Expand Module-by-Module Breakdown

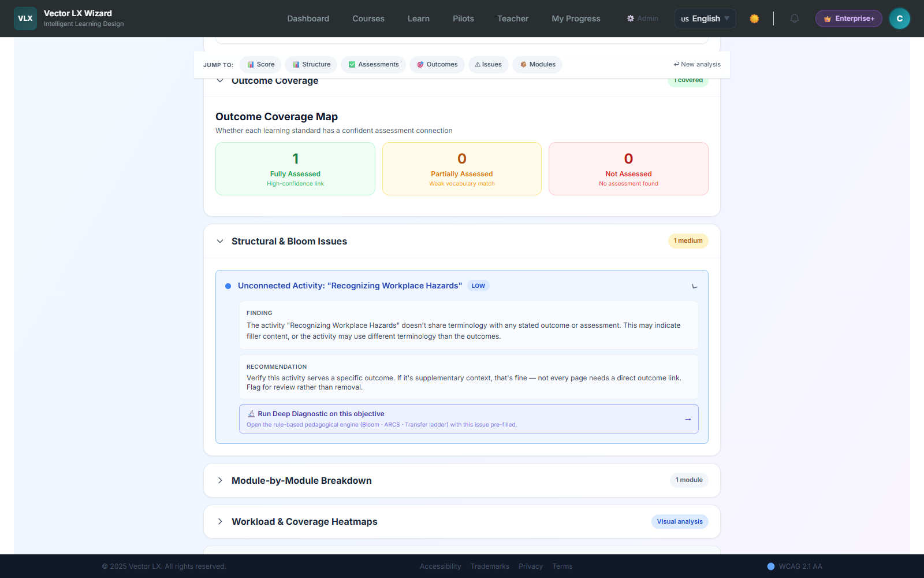tap(220, 480)
